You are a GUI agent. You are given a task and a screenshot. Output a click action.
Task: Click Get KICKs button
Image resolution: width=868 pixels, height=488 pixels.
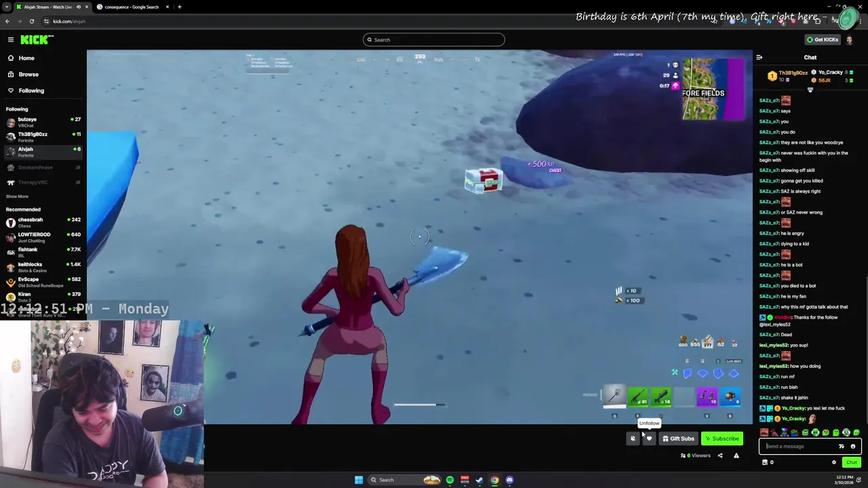pos(823,40)
